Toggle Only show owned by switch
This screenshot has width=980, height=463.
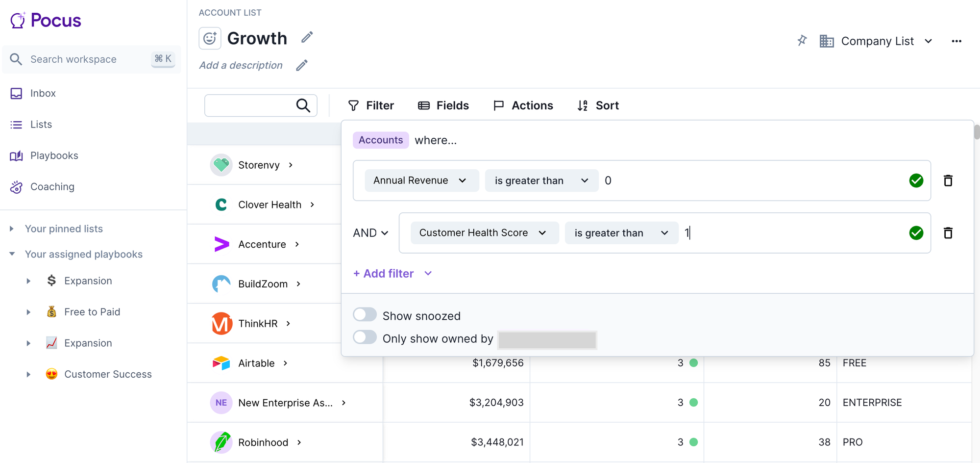(x=365, y=337)
